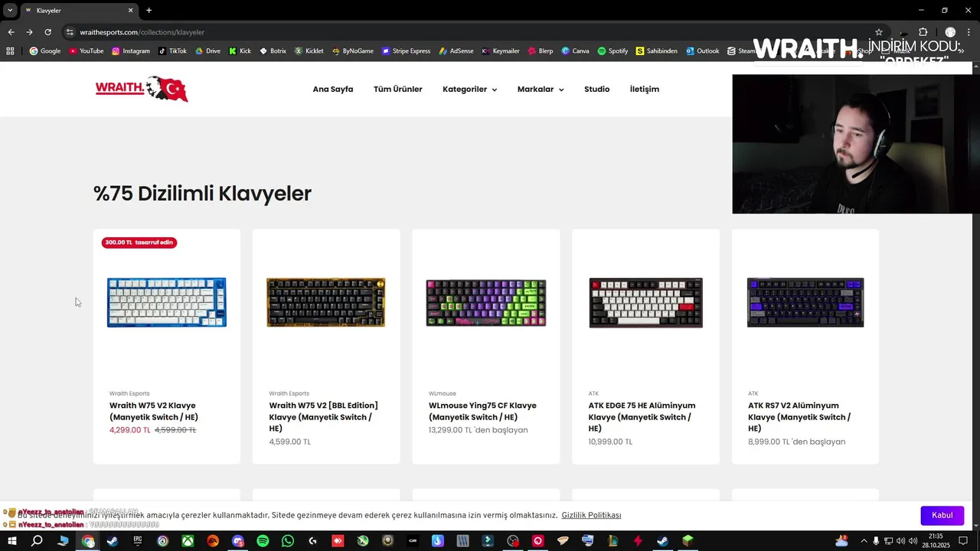This screenshot has height=551, width=980.
Task: Open the taskbar clock and date
Action: pos(936,541)
